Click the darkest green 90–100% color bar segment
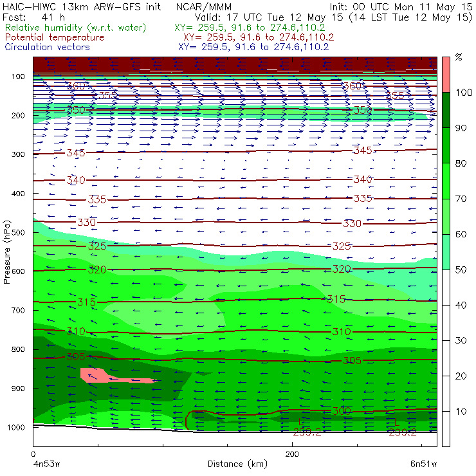The height and width of the screenshot is (476, 476). point(446,110)
